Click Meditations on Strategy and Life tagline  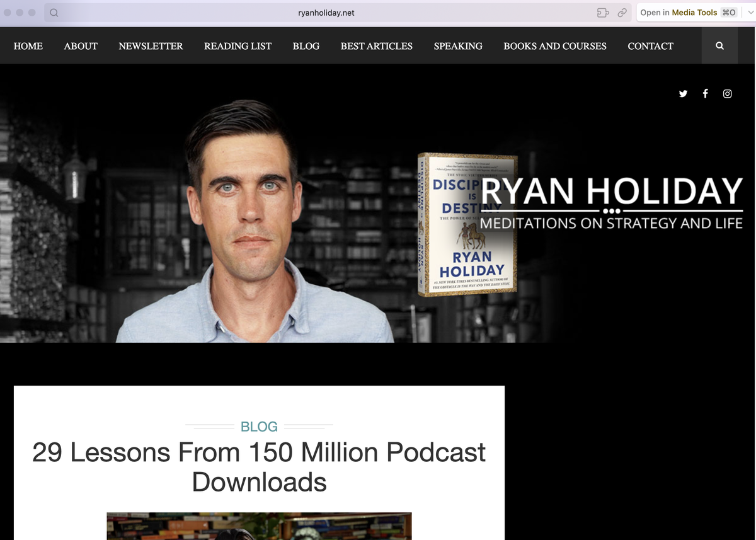(611, 223)
